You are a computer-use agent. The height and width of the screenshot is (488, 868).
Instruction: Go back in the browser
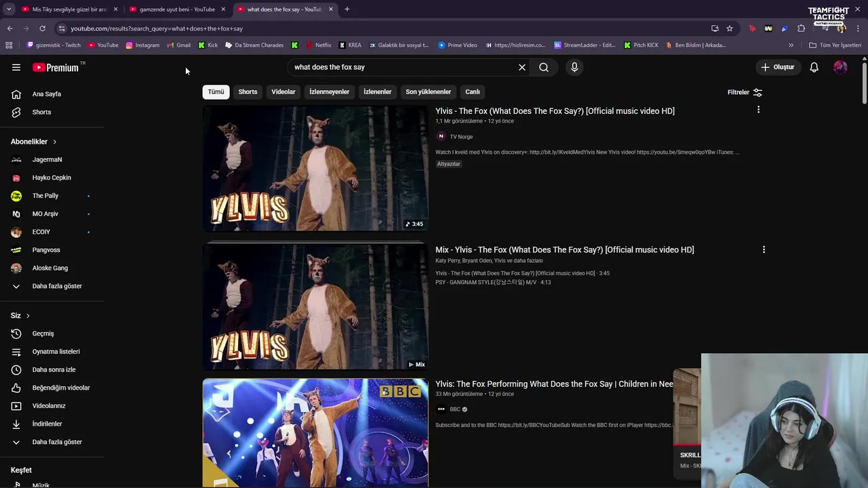click(9, 28)
